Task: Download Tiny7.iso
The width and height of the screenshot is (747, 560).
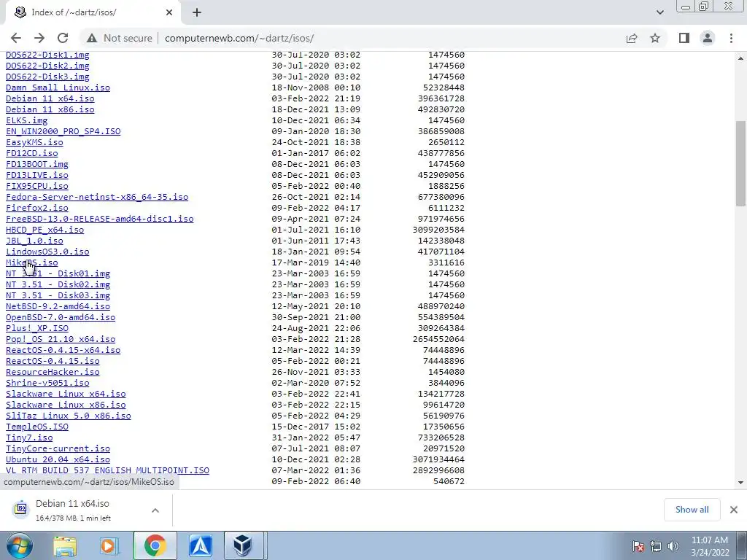Action: [x=29, y=438]
